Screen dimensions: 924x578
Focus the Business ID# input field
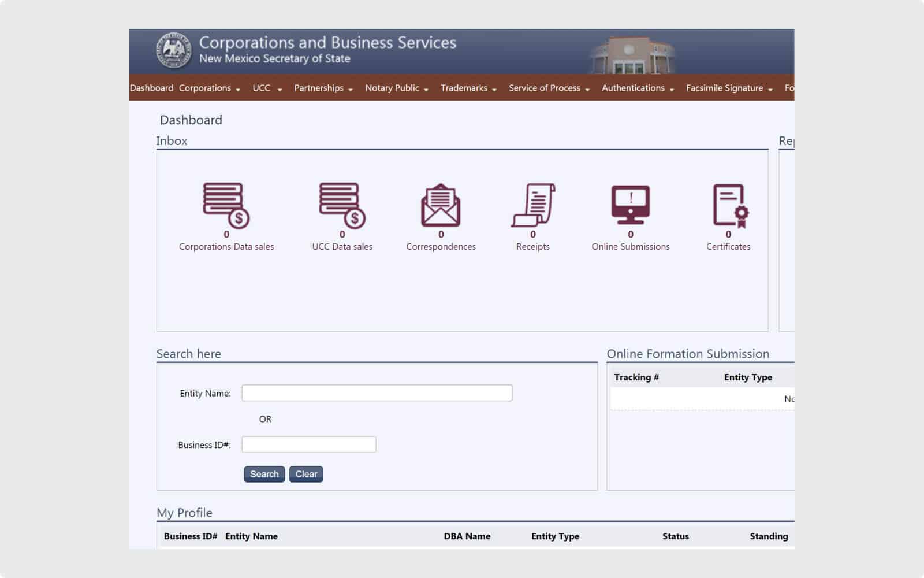click(x=309, y=444)
